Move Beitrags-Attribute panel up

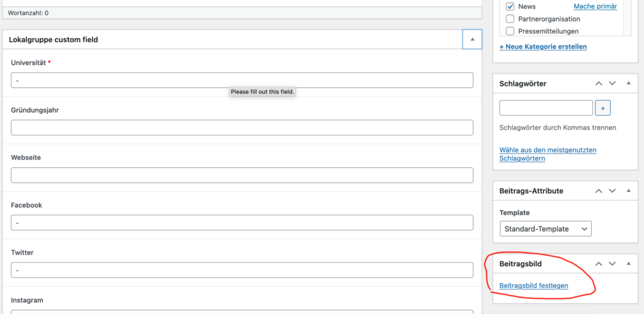tap(599, 191)
